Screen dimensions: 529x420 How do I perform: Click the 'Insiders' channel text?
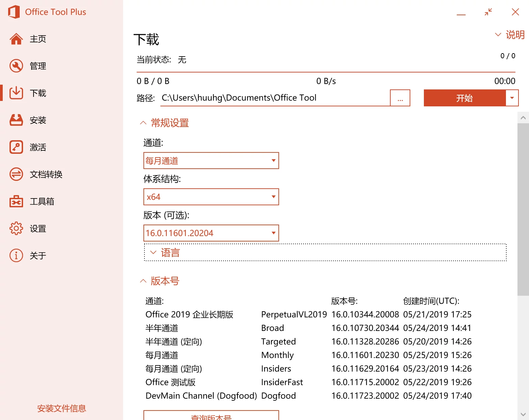point(276,369)
